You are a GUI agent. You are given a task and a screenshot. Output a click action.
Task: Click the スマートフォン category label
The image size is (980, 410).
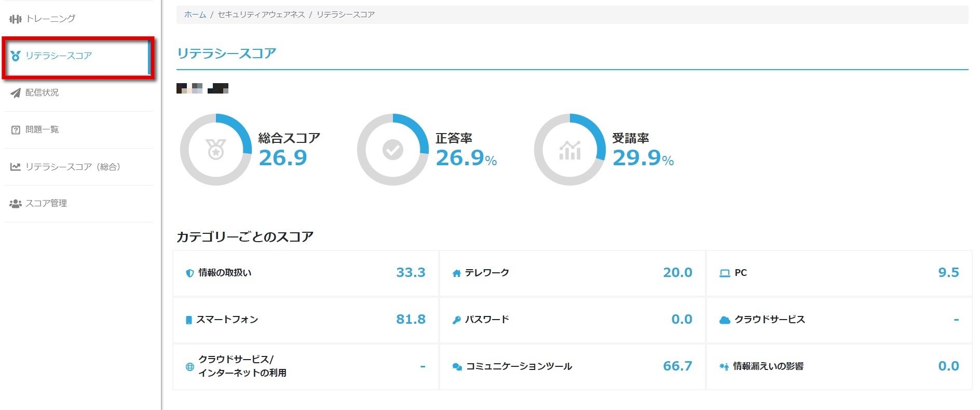point(227,320)
